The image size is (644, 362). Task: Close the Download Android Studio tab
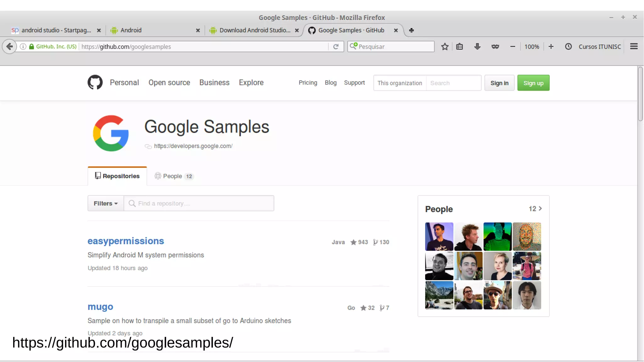pyautogui.click(x=297, y=30)
